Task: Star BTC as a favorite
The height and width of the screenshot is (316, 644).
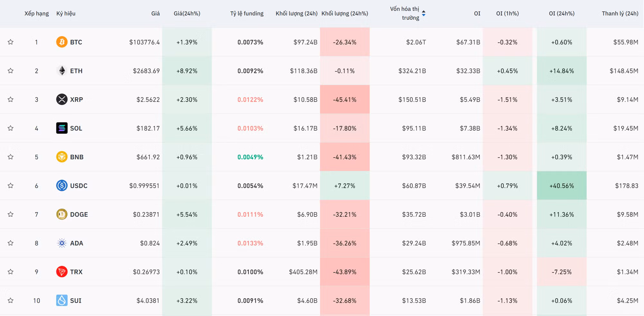Action: pyautogui.click(x=11, y=42)
